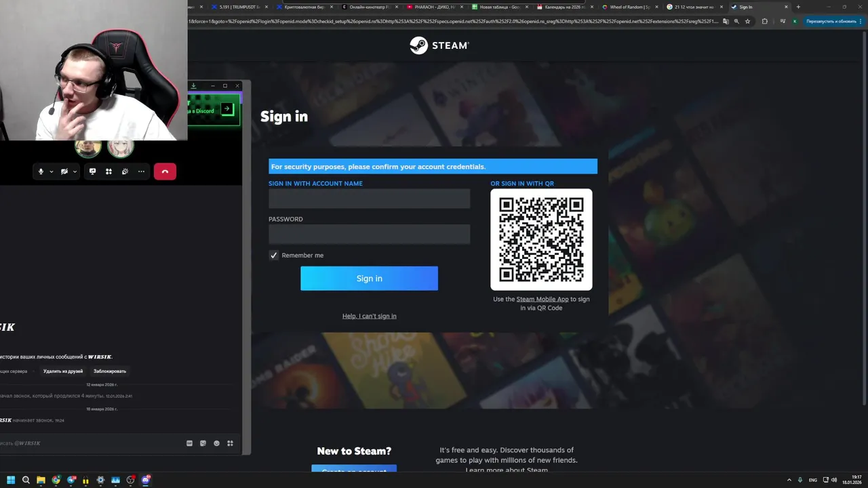Click the Steam QR code image

[541, 239]
